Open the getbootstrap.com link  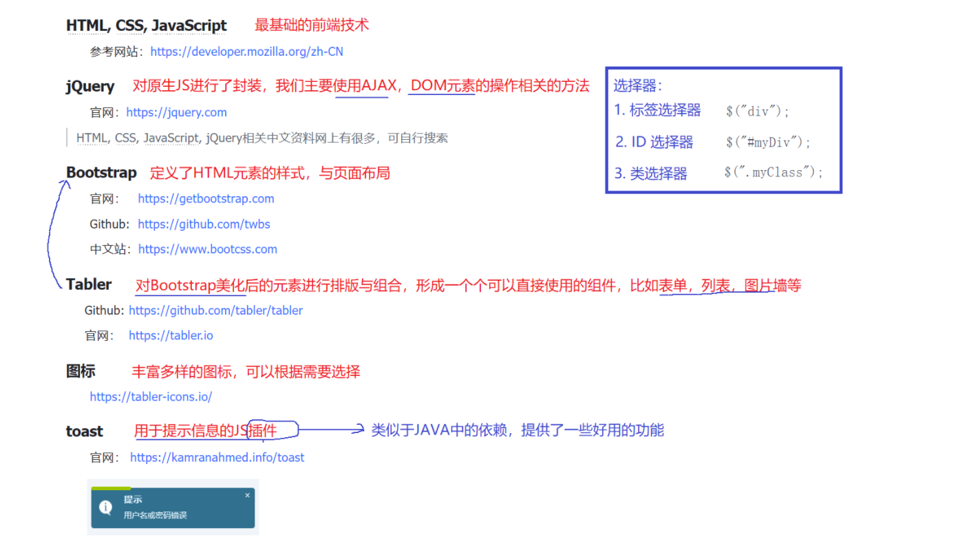(x=206, y=198)
